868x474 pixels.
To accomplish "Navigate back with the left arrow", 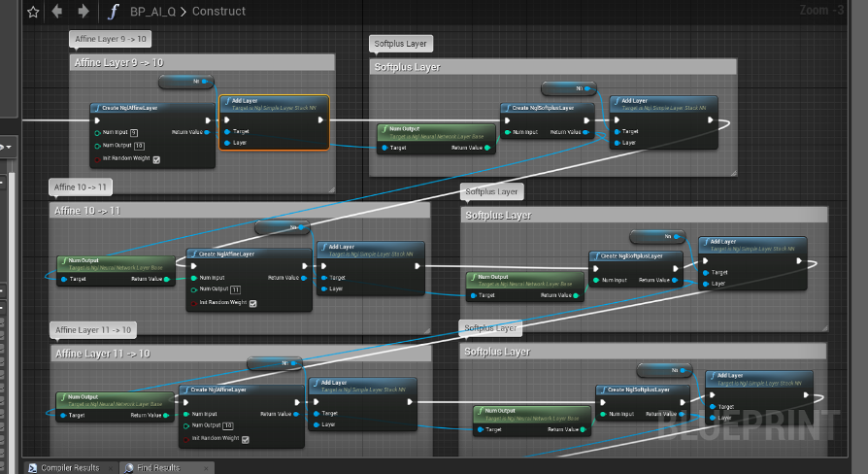I will (x=57, y=12).
